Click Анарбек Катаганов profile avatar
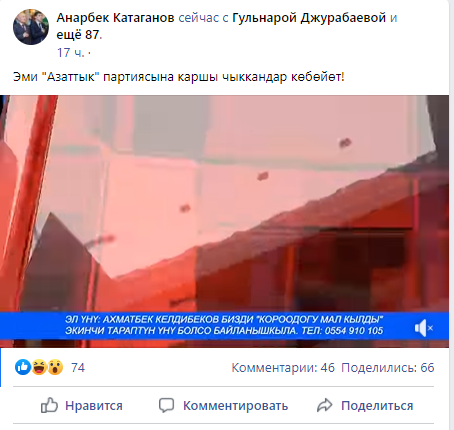This screenshot has width=454, height=430. click(x=31, y=27)
